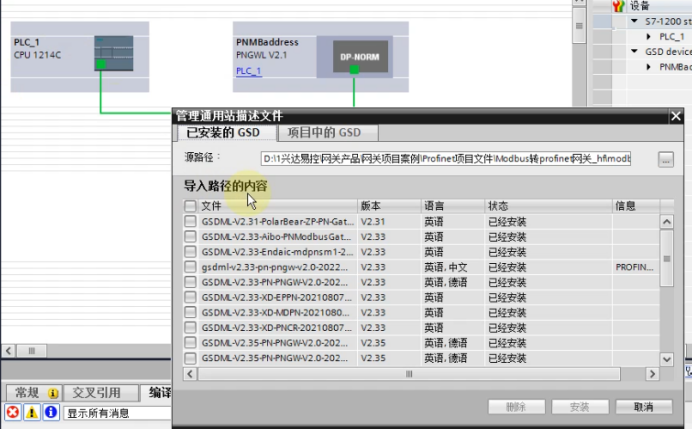Click the 文件 column header

pyautogui.click(x=278, y=206)
